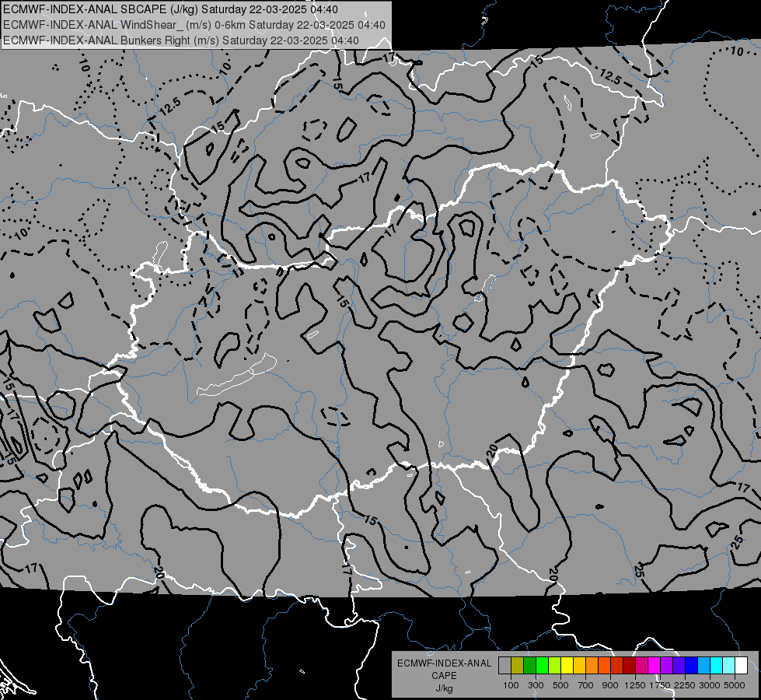761x700 pixels.
Task: Click the 2250 value on CAPE scale
Action: pyautogui.click(x=685, y=685)
